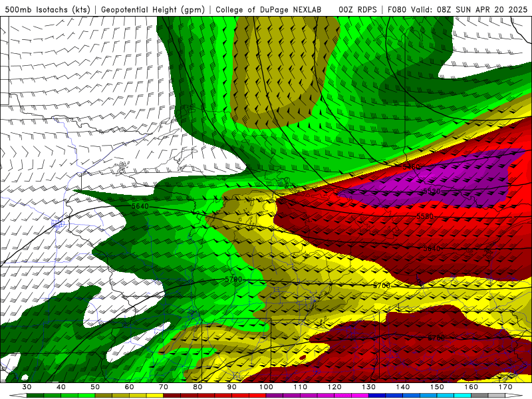Click the 5580 height contour label
The width and height of the screenshot is (532, 399).
tap(425, 216)
